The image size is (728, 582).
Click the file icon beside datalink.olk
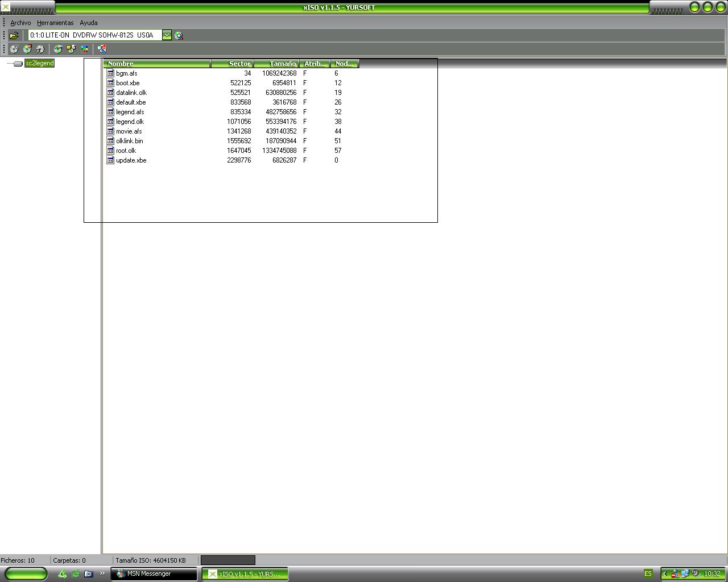[x=111, y=93]
